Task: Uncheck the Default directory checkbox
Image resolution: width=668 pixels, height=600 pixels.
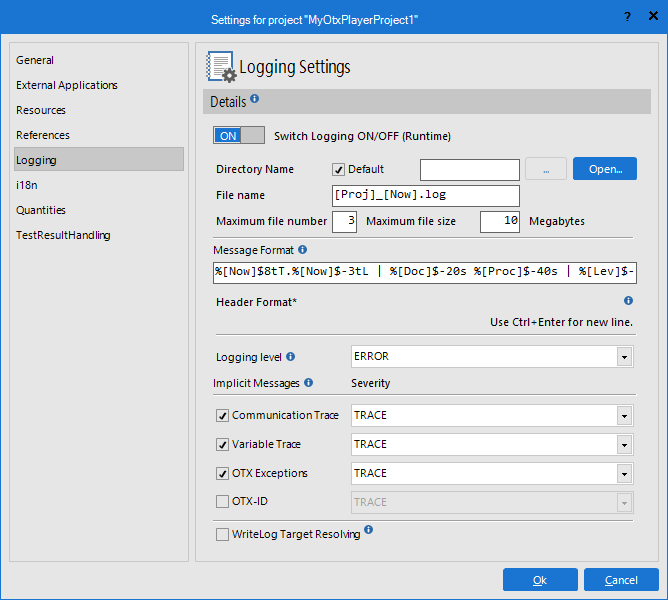Action: [339, 169]
